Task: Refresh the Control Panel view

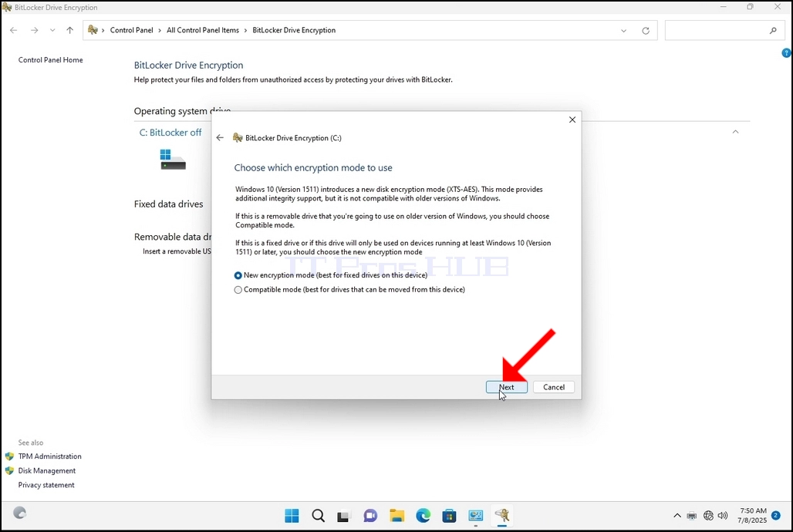Action: tap(646, 31)
